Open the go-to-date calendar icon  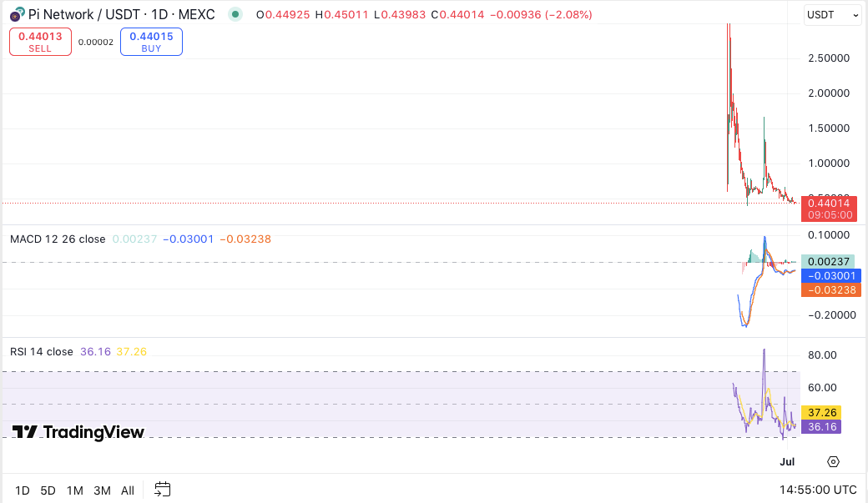(162, 489)
